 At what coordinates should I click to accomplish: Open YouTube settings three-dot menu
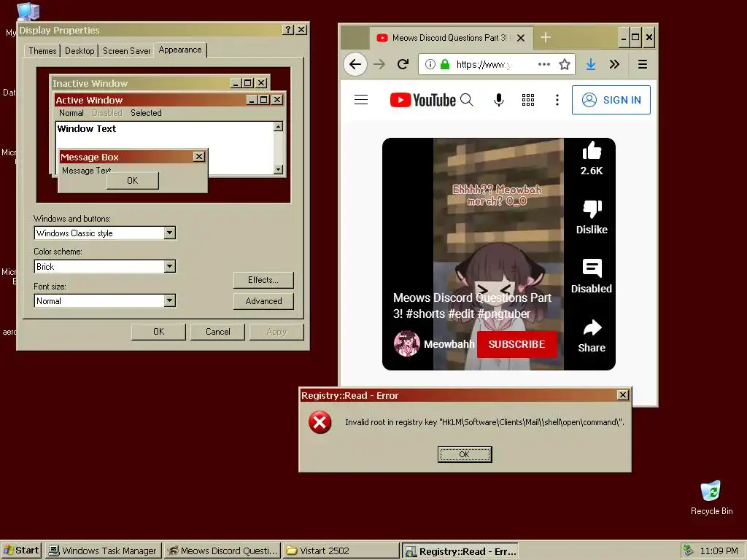[557, 99]
